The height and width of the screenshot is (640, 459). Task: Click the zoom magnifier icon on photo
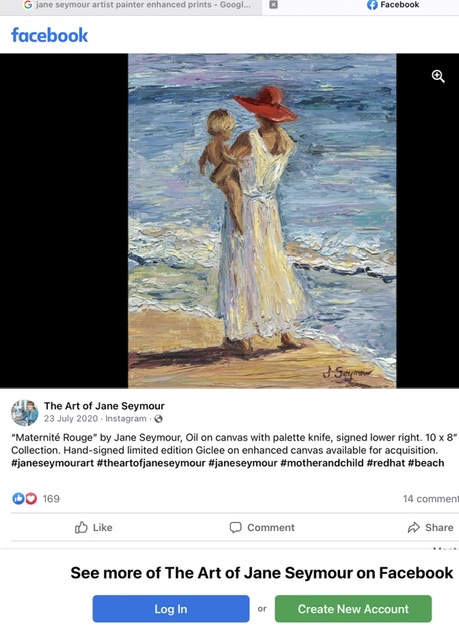click(438, 76)
